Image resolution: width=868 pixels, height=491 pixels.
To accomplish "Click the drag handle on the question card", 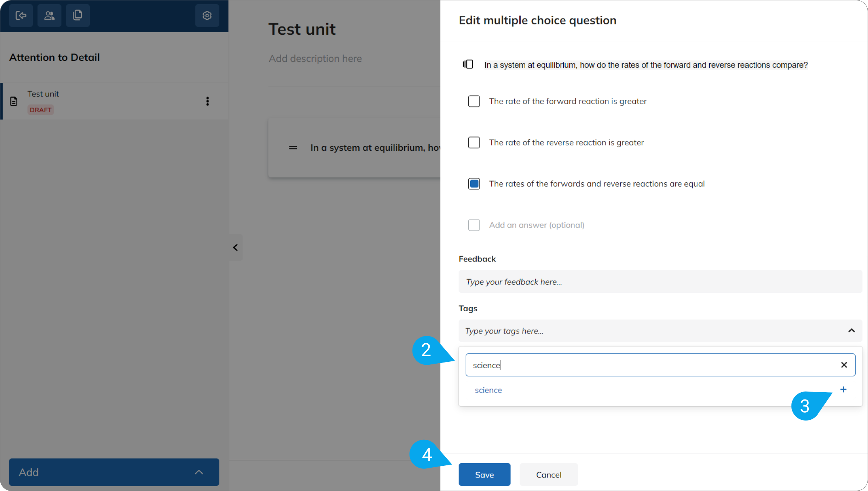I will [293, 147].
